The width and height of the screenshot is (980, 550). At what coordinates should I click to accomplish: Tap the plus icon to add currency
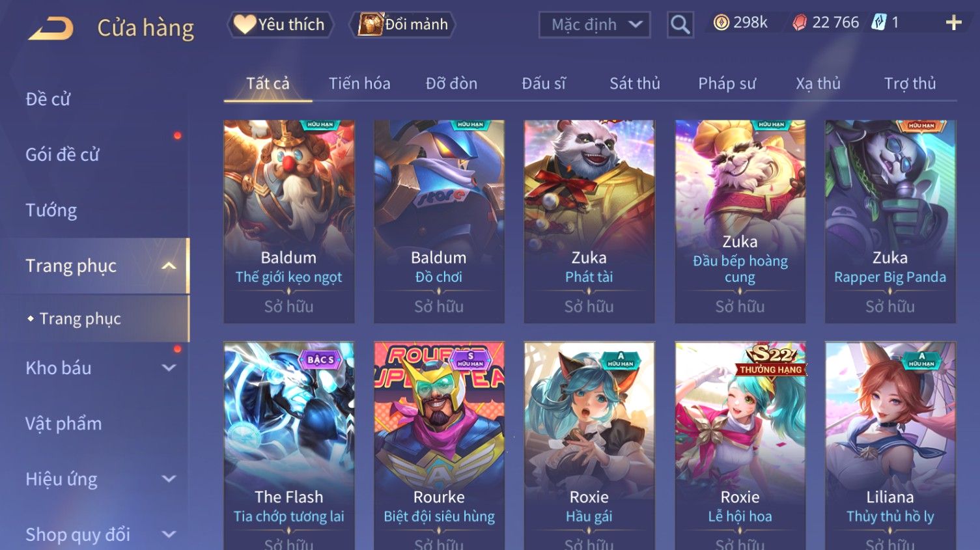coord(953,23)
